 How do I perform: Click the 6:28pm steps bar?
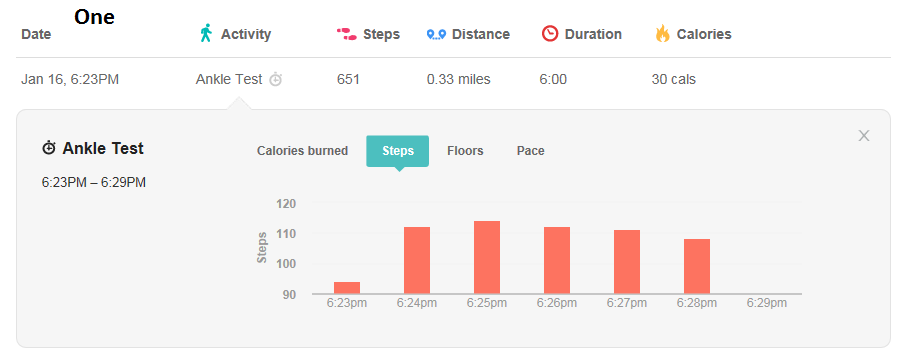click(697, 266)
